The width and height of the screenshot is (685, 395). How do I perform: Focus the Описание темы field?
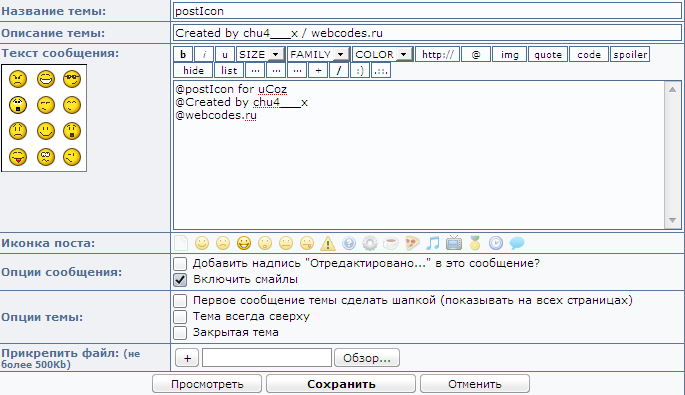pyautogui.click(x=427, y=33)
